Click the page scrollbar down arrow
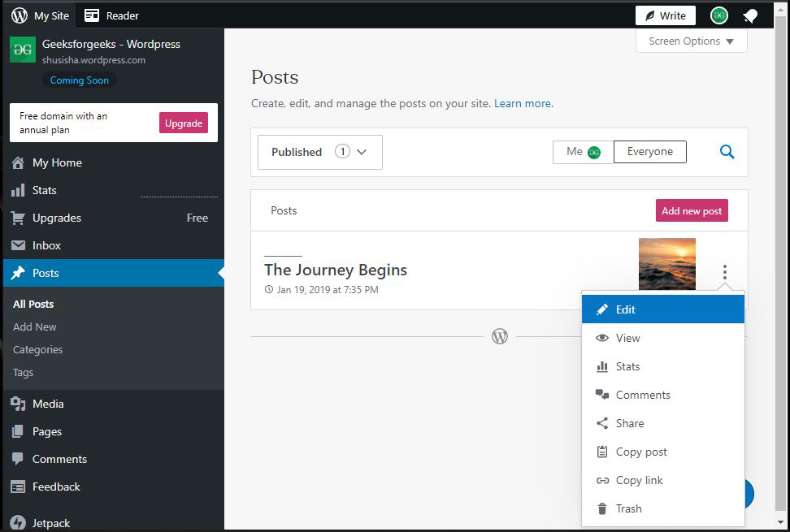The width and height of the screenshot is (790, 532). (x=781, y=523)
